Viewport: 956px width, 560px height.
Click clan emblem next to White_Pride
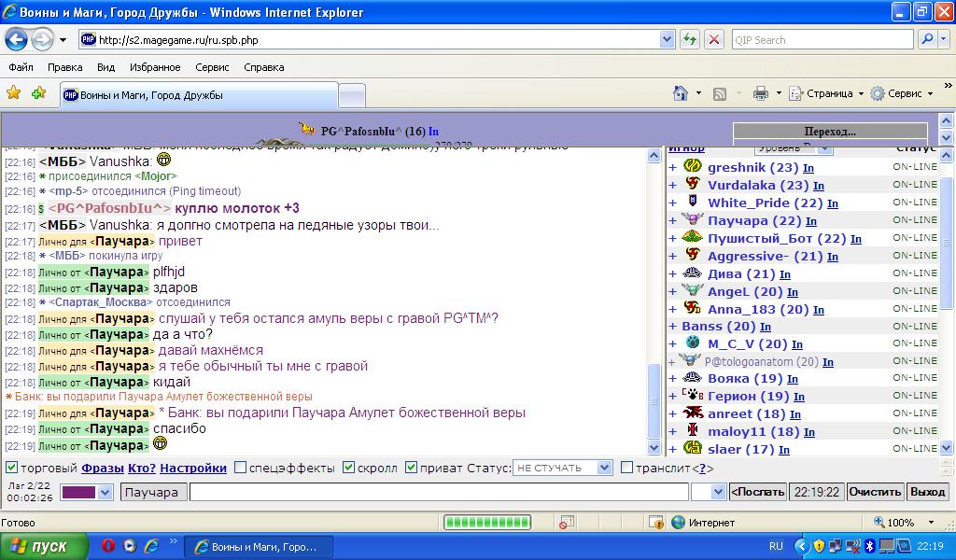[692, 201]
